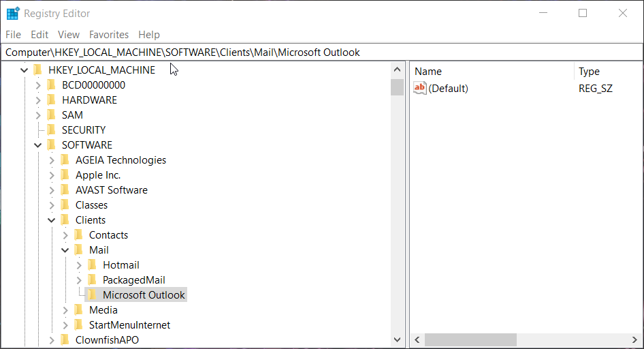The width and height of the screenshot is (644, 349).
Task: Click the ClownfishAPO folder icon
Action: (65, 339)
